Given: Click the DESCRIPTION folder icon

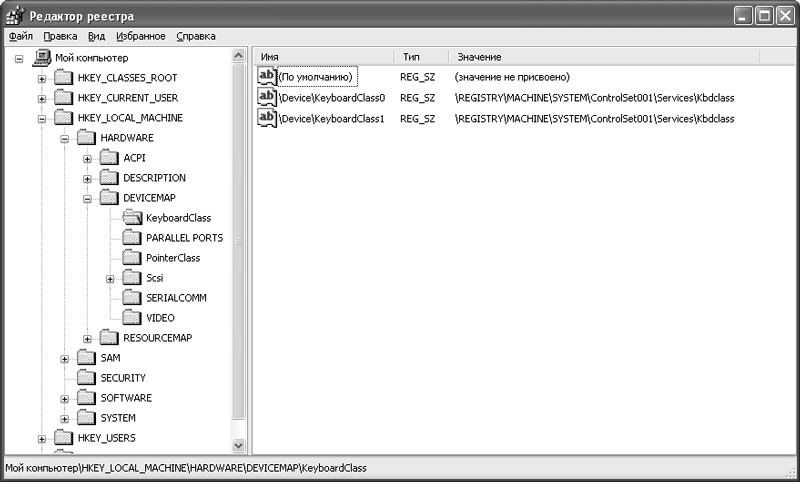Looking at the screenshot, I should click(109, 177).
